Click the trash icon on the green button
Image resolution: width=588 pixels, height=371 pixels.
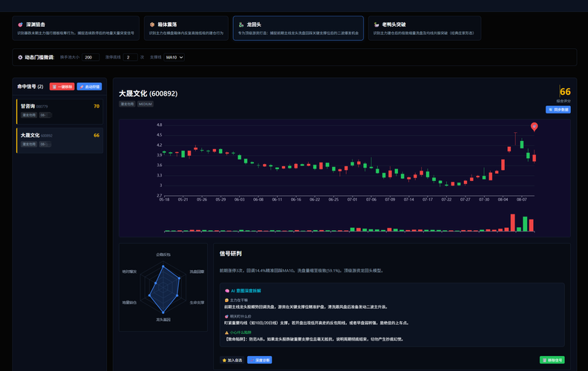click(544, 361)
